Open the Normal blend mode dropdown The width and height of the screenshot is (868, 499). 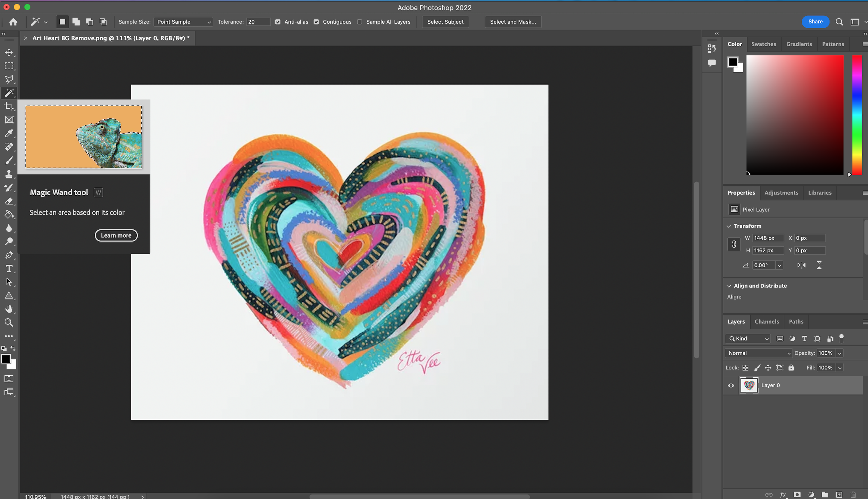pyautogui.click(x=758, y=353)
